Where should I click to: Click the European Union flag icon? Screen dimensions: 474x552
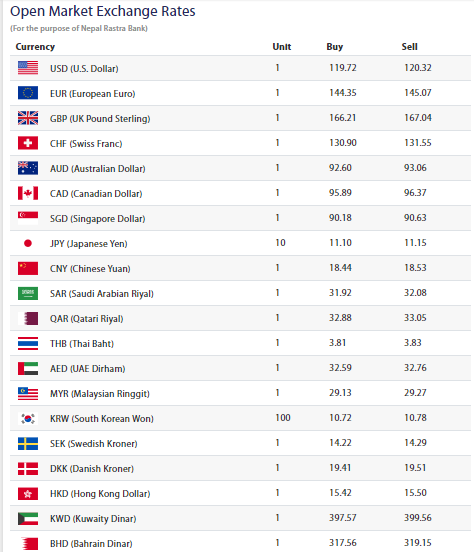(x=28, y=93)
